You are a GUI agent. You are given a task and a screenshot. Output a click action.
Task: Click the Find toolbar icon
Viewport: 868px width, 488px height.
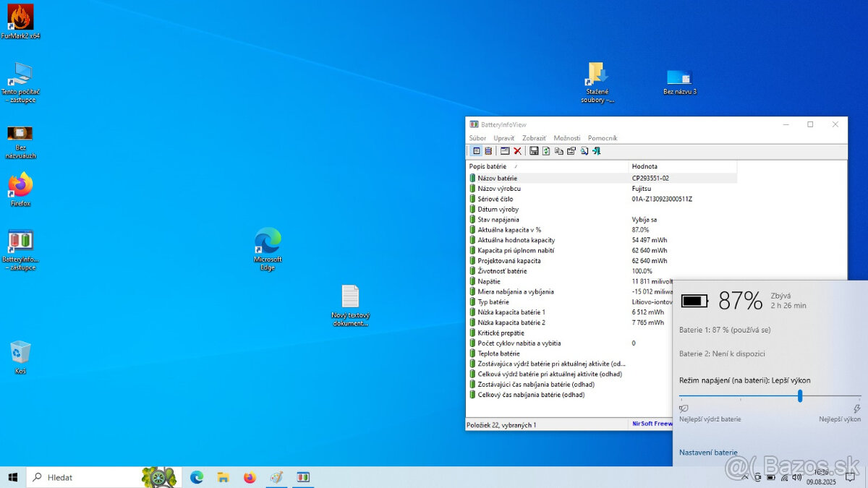point(584,151)
